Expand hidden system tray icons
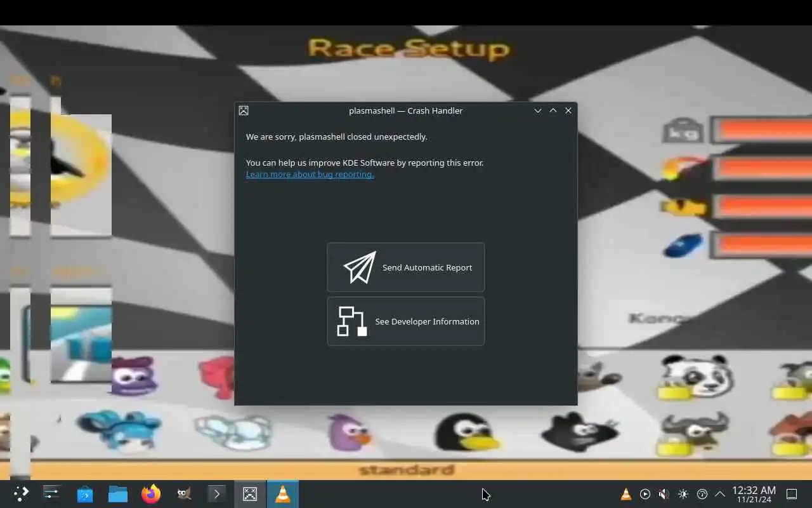812x508 pixels. [720, 494]
